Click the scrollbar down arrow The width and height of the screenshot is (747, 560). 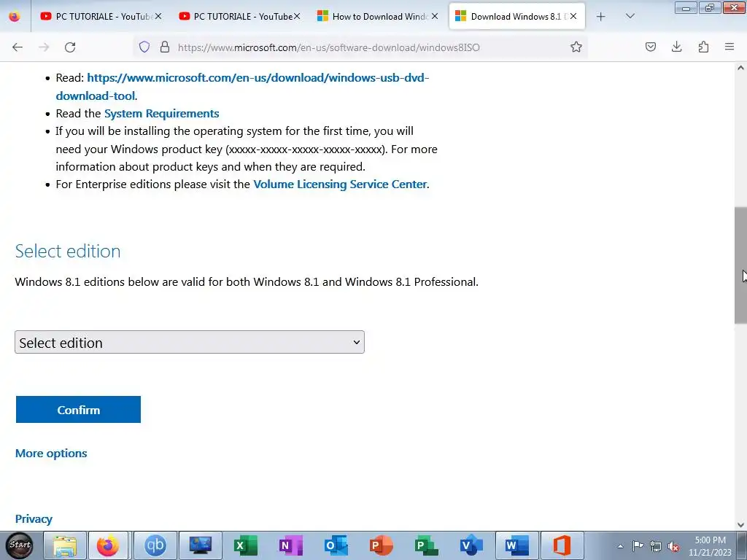pos(740,525)
